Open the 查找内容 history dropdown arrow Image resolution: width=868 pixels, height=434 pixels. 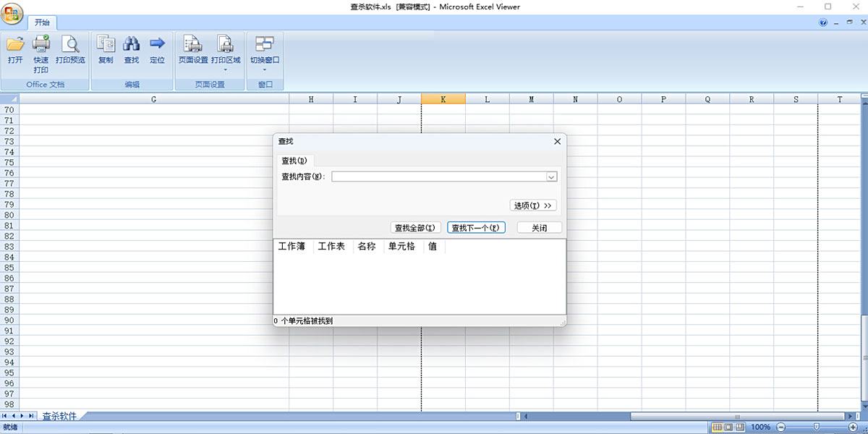[x=551, y=176]
